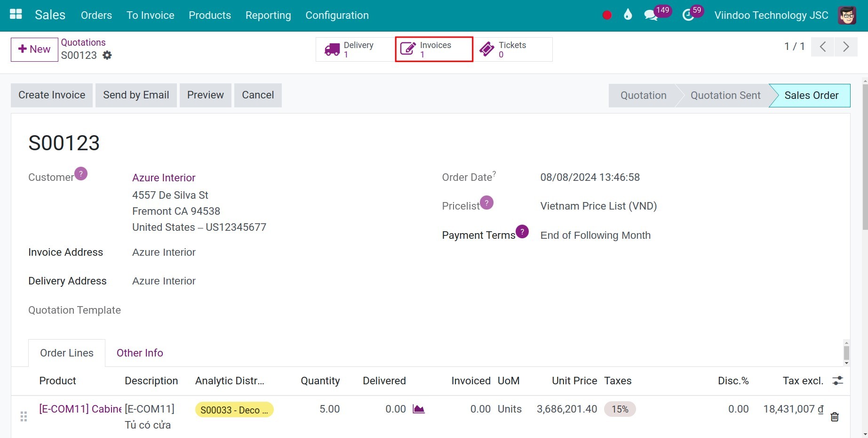
Task: Show the Payment Terms help icon
Action: click(x=522, y=231)
